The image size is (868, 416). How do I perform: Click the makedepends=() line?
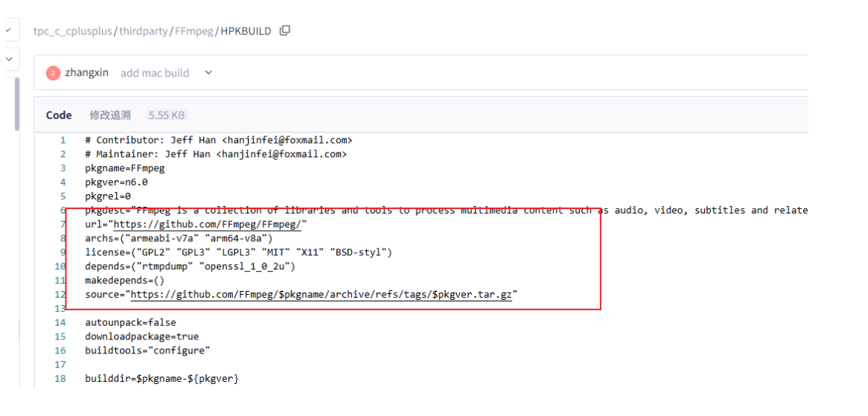tap(125, 281)
